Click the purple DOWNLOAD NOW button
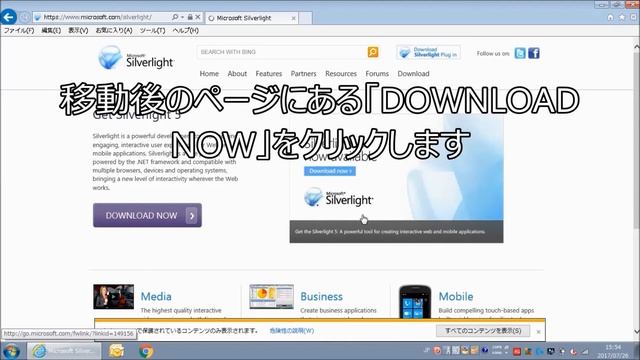 click(147, 215)
